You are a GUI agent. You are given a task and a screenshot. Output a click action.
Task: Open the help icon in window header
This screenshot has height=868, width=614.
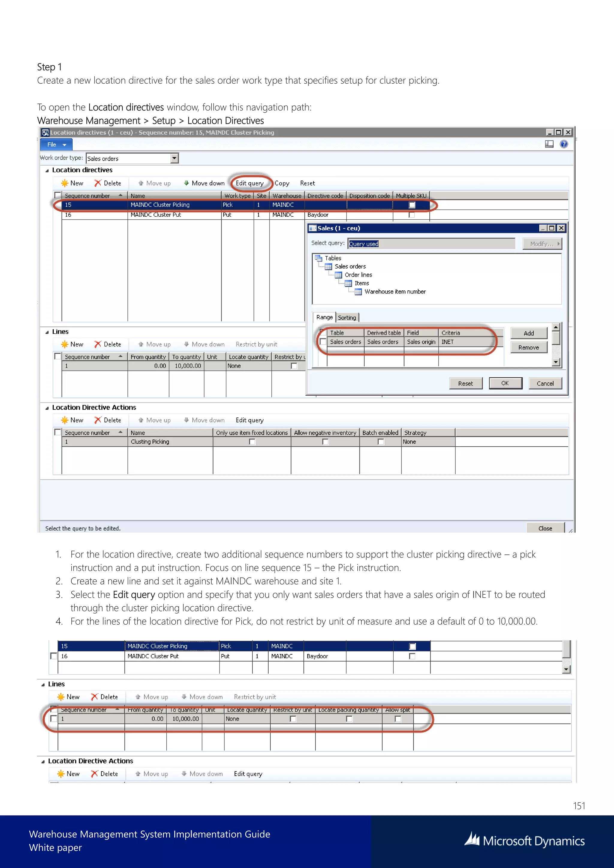click(x=564, y=144)
